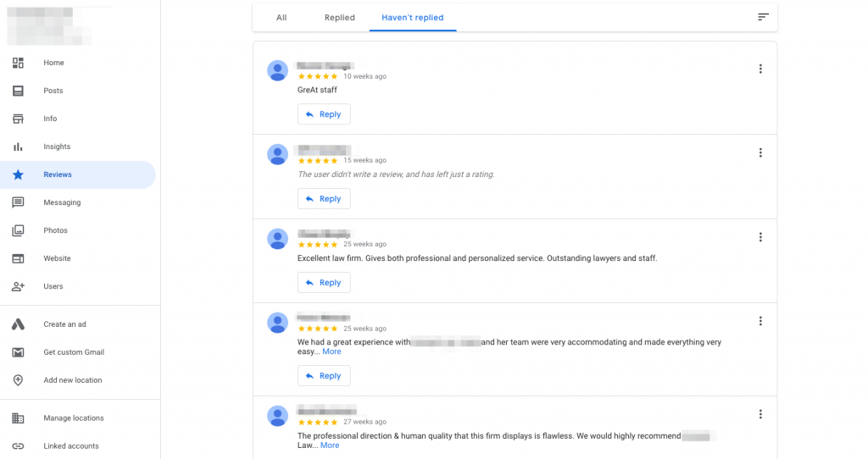Image resolution: width=868 pixels, height=459 pixels.
Task: Open the Photos icon in sidebar
Action: point(18,230)
